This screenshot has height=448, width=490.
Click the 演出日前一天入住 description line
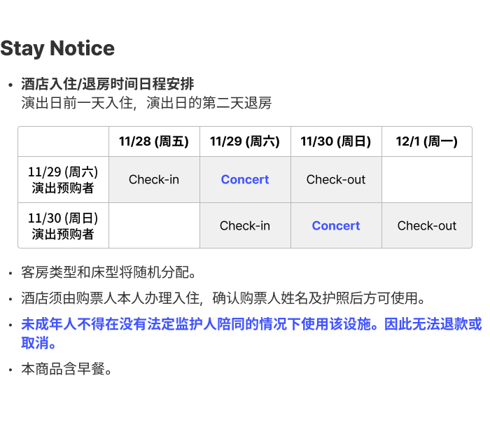(x=146, y=103)
